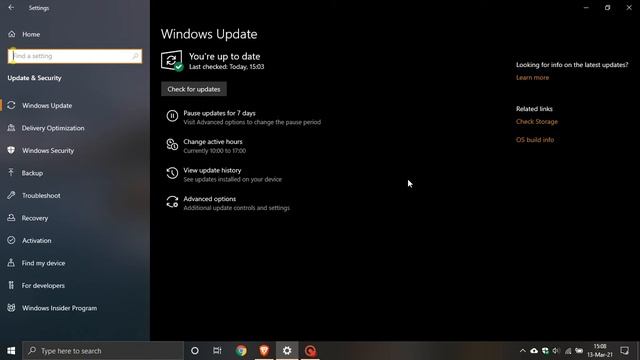Click the pause icon beside Pause updates
The image size is (640, 360).
(x=172, y=116)
